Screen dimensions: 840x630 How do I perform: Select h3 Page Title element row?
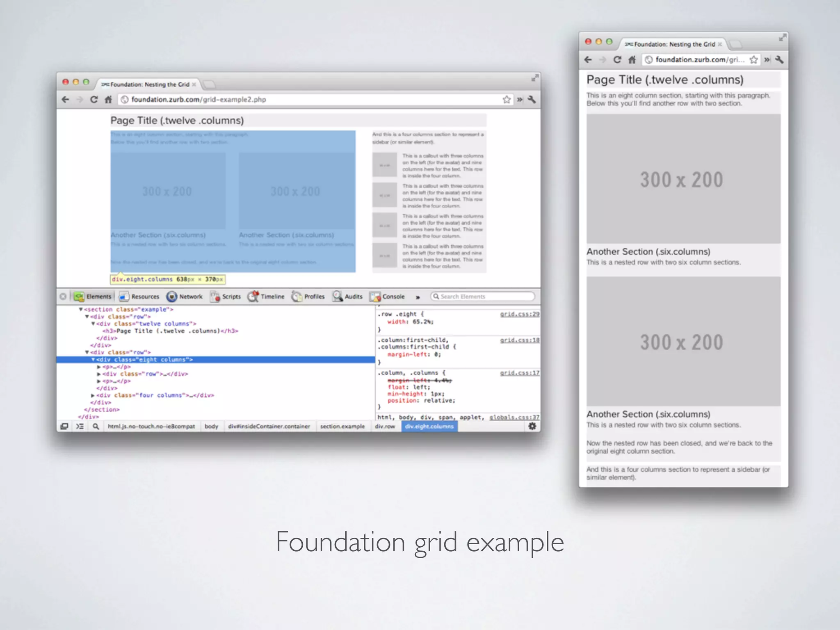click(x=170, y=331)
